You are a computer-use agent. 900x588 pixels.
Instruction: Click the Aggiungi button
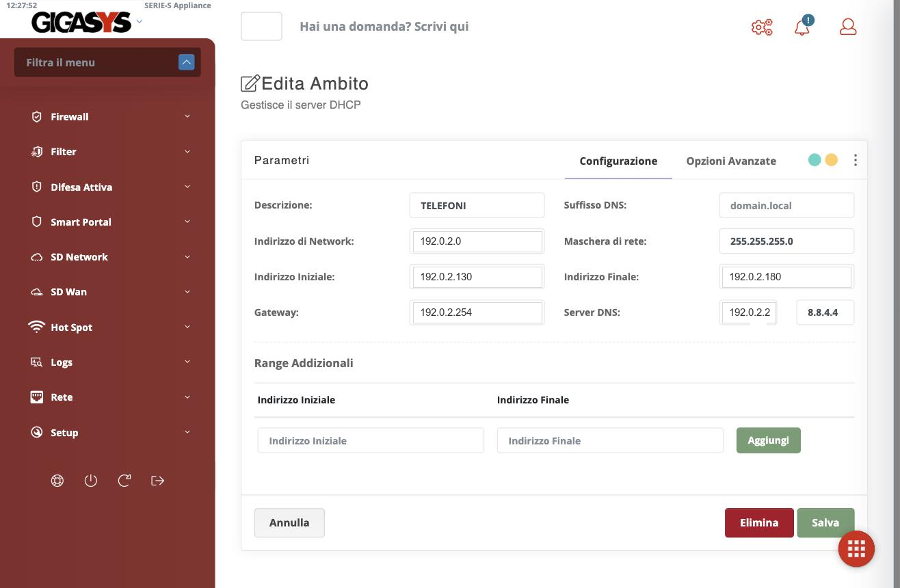tap(768, 440)
